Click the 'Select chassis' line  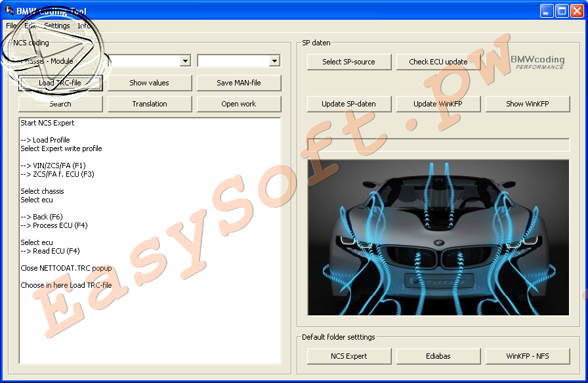point(42,191)
